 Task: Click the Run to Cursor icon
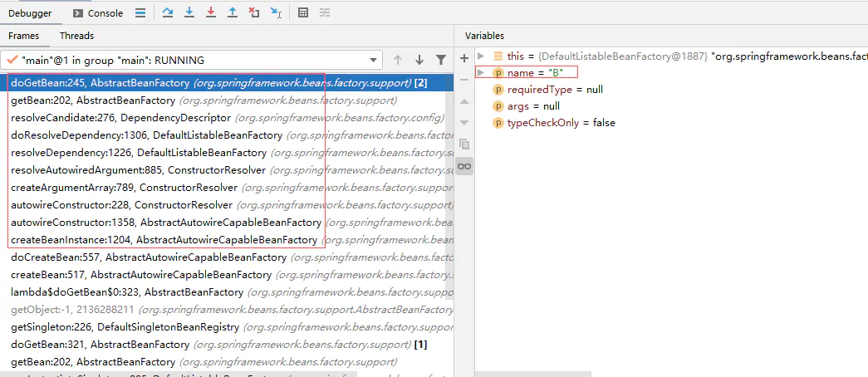point(277,12)
